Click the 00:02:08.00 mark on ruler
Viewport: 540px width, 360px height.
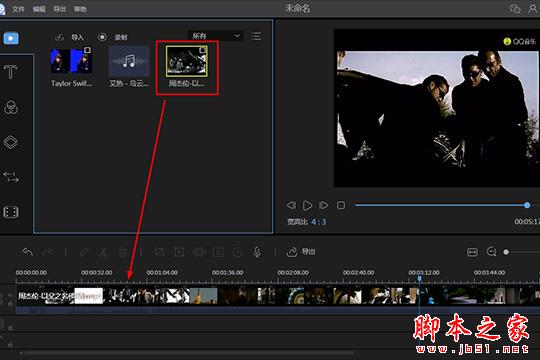[293, 272]
